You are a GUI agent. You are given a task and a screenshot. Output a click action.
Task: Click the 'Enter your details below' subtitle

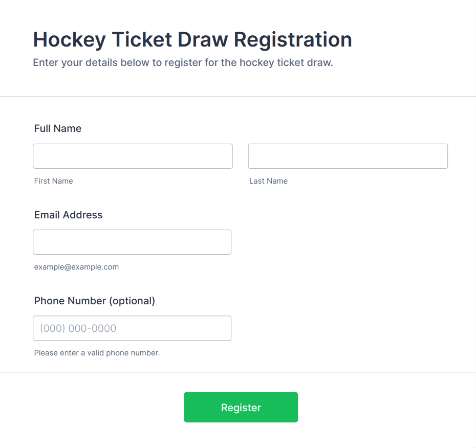click(183, 63)
